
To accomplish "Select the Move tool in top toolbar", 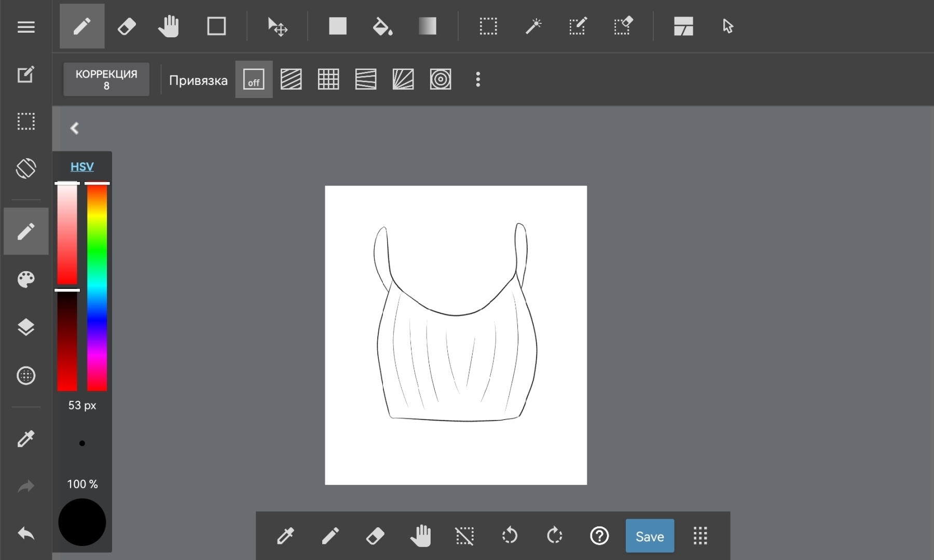I will [x=277, y=26].
